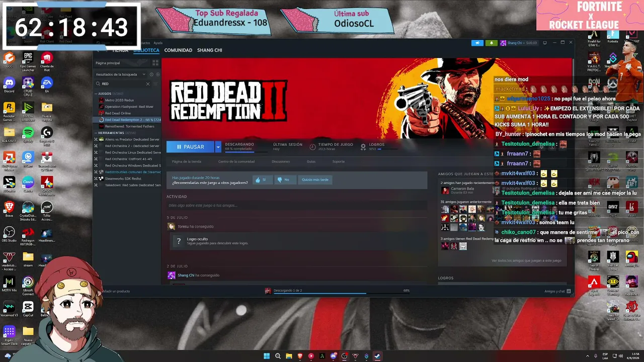Open CapCut desktop icon
Screen dimensions: 644x362
(28, 309)
